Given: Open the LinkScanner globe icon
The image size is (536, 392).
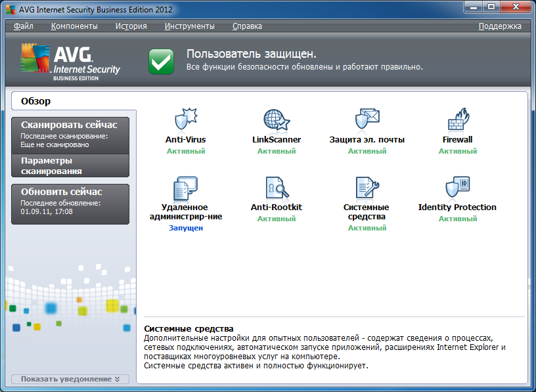Looking at the screenshot, I should pos(277,120).
